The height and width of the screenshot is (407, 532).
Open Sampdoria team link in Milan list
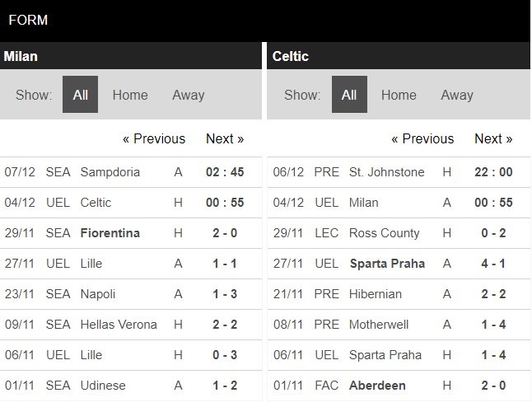(x=110, y=172)
